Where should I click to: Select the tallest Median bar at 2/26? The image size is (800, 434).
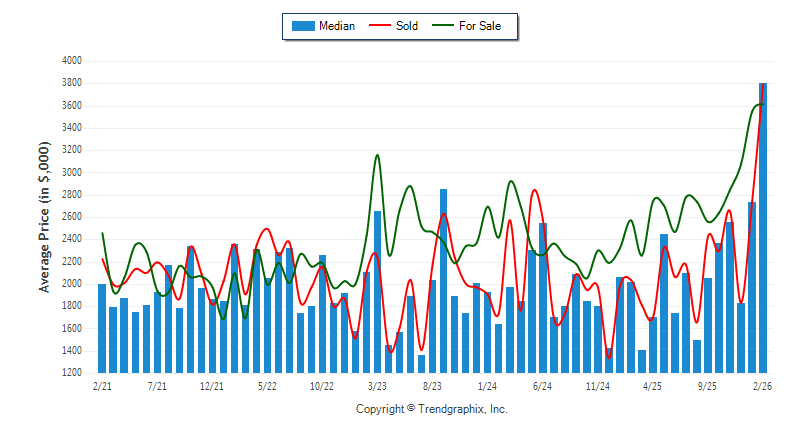coord(763,230)
